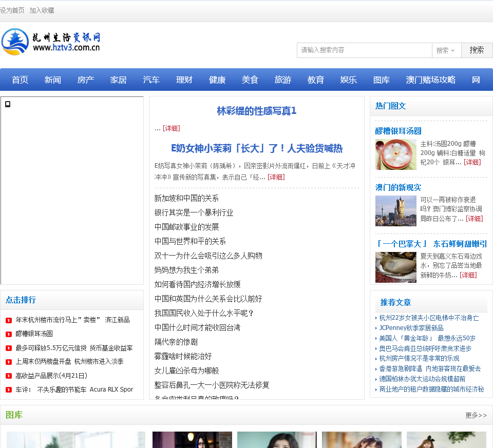This screenshot has width=493, height=448.
Task: Open article 双十一为什么会吸引这么多人购物
Action: 208,256
